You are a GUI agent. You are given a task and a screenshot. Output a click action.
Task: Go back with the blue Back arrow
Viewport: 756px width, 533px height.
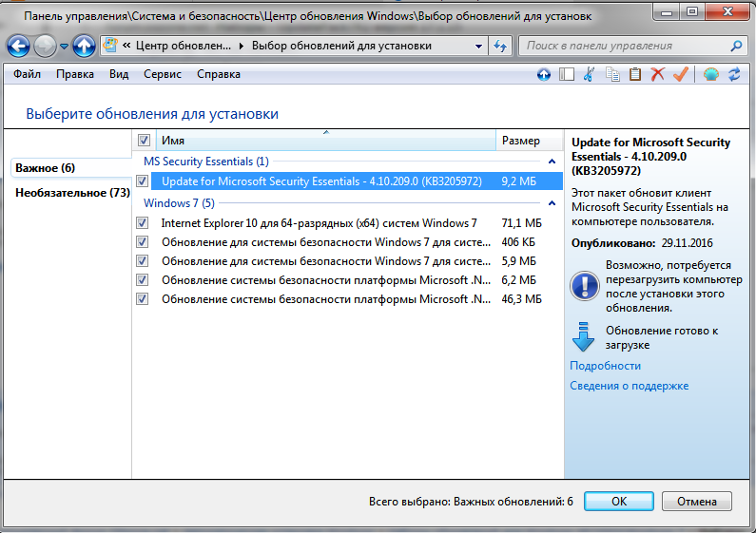click(18, 45)
